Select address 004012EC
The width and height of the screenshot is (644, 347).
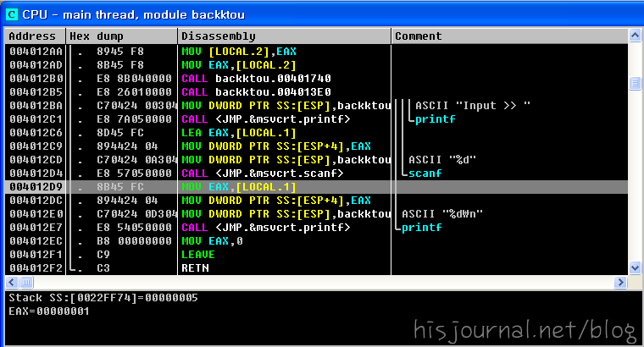(36, 241)
